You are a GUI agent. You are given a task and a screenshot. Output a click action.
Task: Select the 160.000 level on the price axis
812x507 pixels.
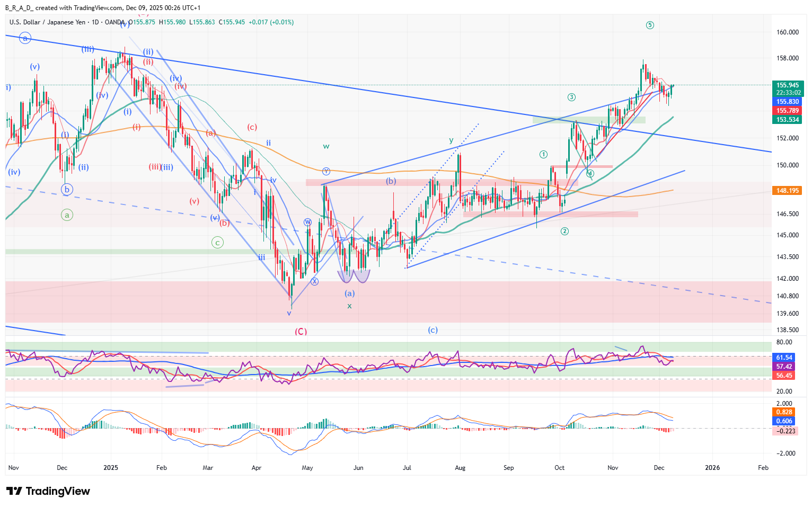(787, 32)
